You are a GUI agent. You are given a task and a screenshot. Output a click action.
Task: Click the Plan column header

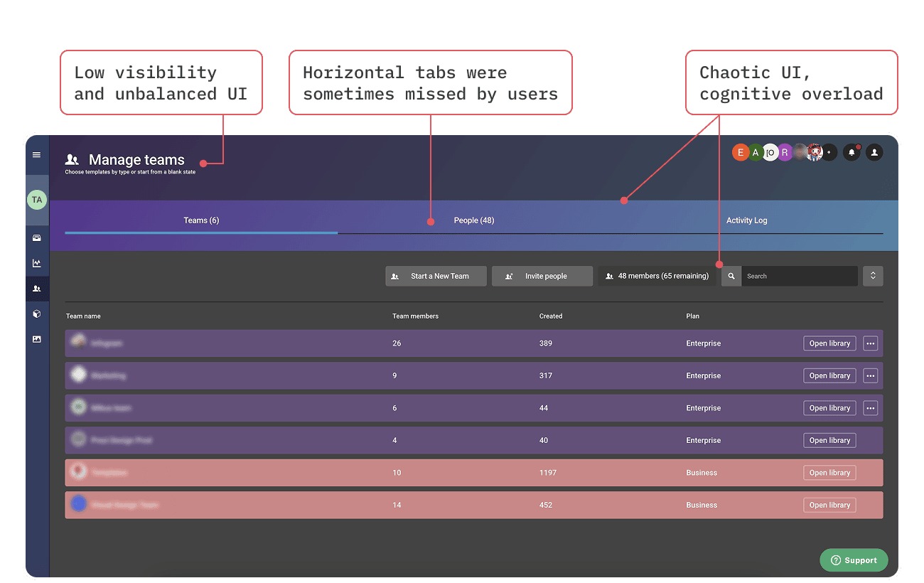pyautogui.click(x=692, y=316)
